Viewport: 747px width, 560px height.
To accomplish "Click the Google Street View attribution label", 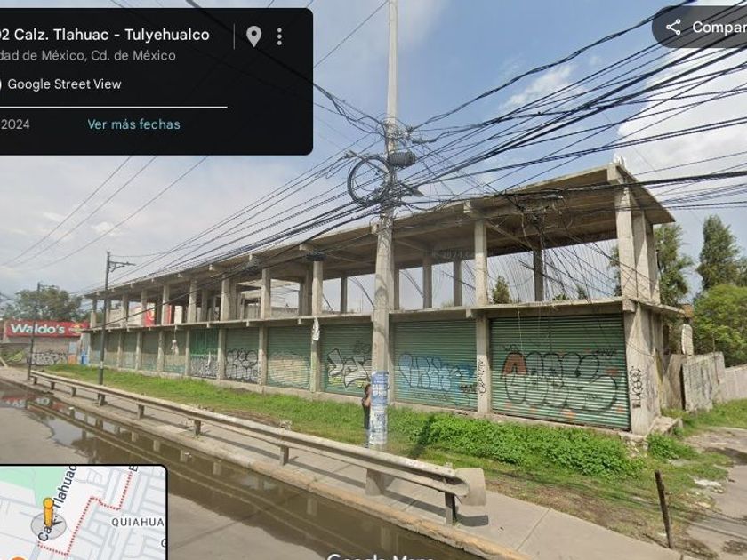I will [64, 84].
